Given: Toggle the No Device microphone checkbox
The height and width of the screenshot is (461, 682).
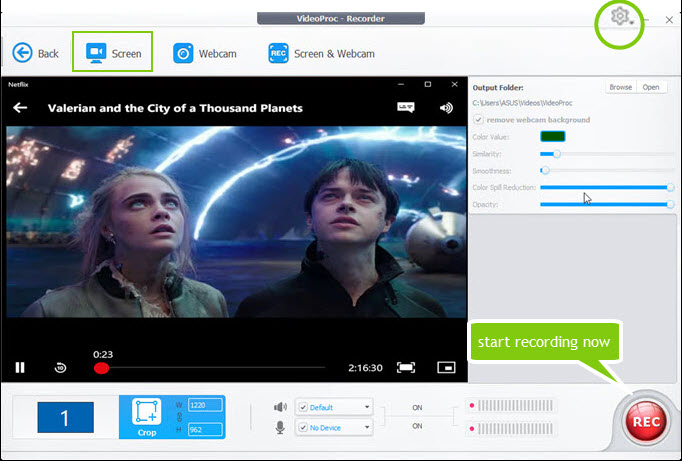Looking at the screenshot, I should click(303, 428).
